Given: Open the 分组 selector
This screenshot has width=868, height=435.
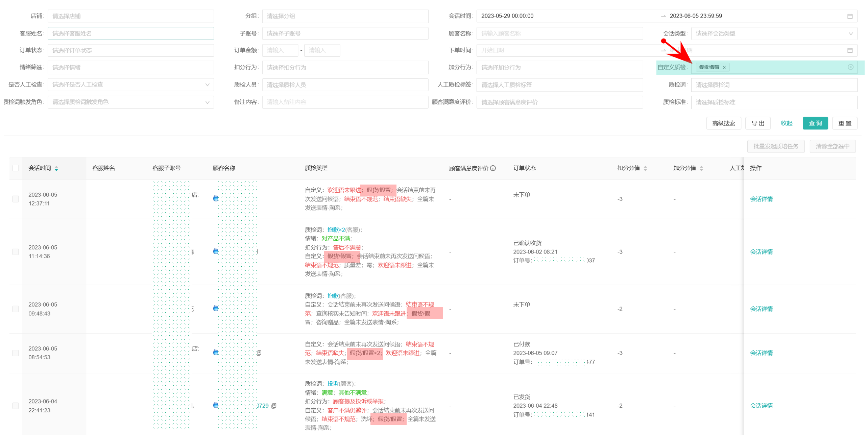Looking at the screenshot, I should coord(345,16).
